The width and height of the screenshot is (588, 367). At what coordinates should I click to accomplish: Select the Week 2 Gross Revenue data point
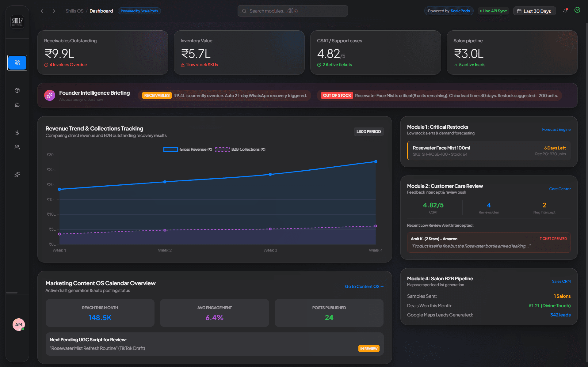[x=165, y=182]
